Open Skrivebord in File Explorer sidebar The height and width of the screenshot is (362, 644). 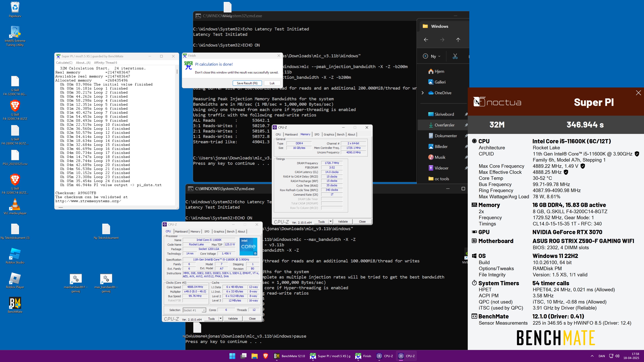[441, 114]
